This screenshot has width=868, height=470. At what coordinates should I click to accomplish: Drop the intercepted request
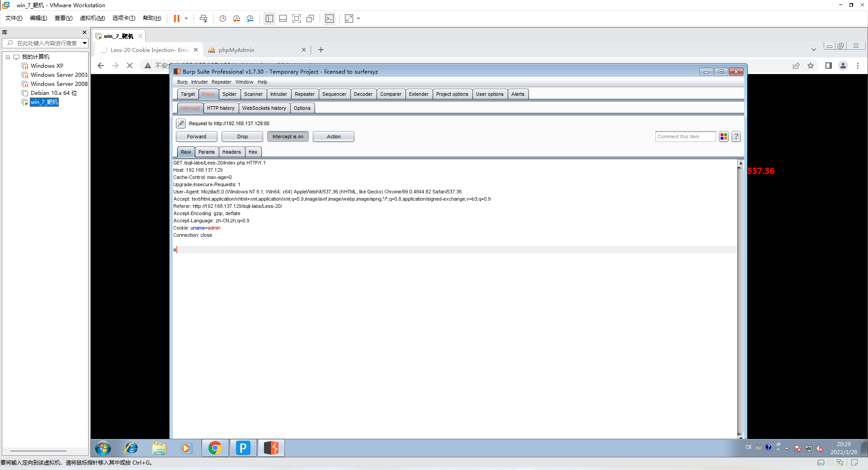click(x=242, y=136)
